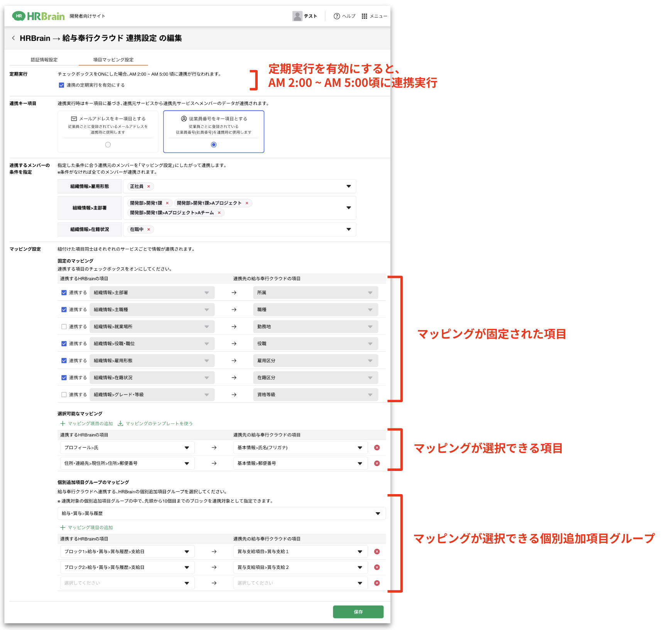The width and height of the screenshot is (672, 630).
Task: Disable the 連携の定期実行を有効にする checkbox
Action: coord(61,85)
